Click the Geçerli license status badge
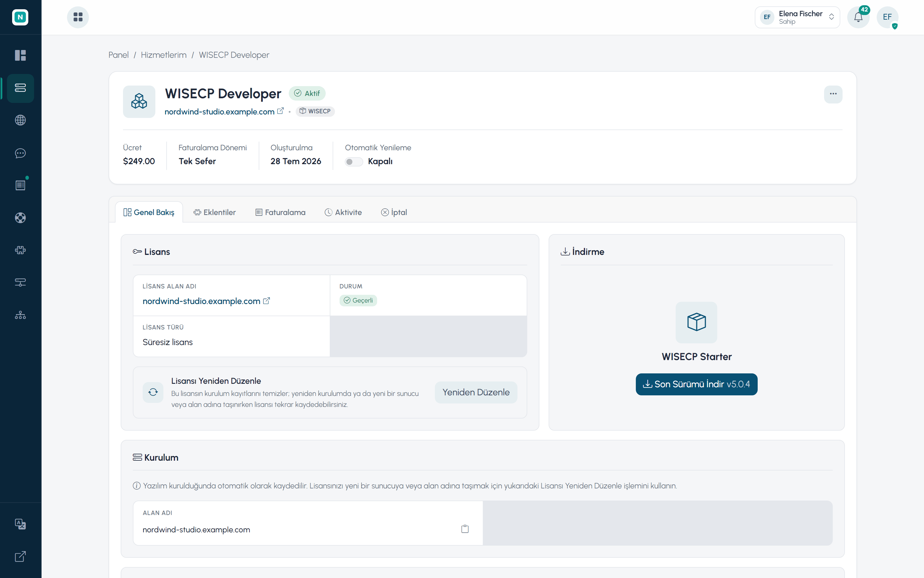The height and width of the screenshot is (578, 924). click(x=358, y=301)
